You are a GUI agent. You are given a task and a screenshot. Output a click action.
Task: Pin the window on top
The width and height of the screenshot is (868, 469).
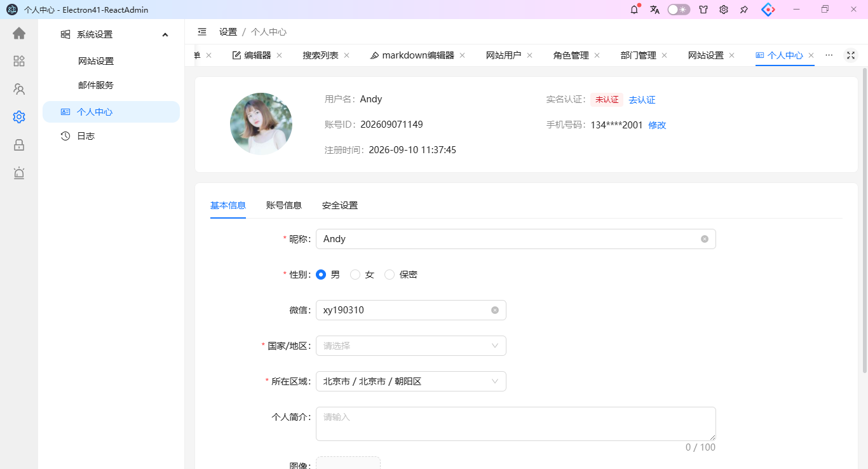coord(744,10)
